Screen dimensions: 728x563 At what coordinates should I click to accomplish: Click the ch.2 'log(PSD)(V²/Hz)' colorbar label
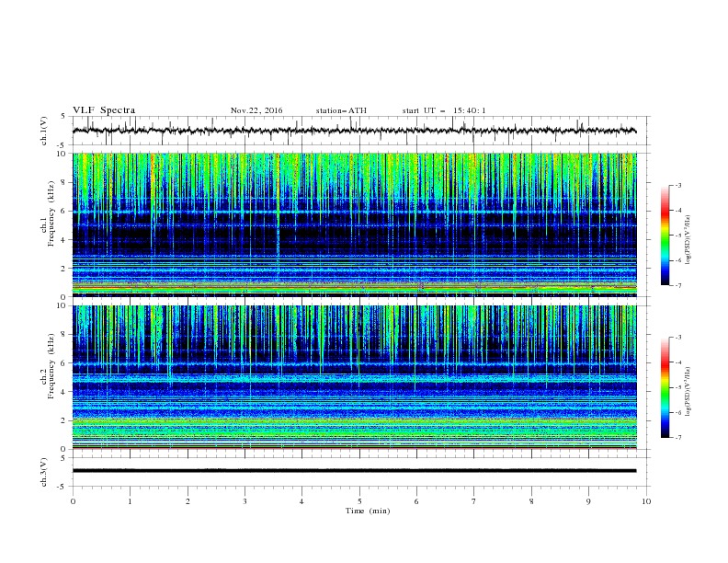(688, 392)
